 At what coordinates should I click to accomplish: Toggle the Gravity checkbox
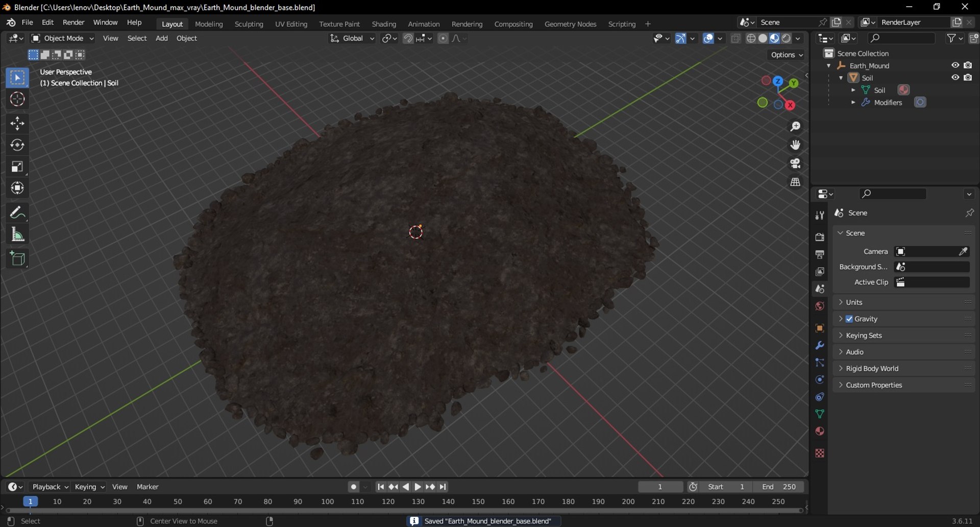click(849, 319)
